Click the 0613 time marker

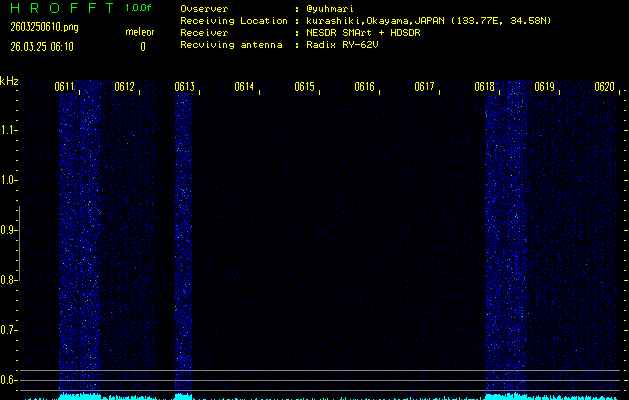(x=184, y=87)
